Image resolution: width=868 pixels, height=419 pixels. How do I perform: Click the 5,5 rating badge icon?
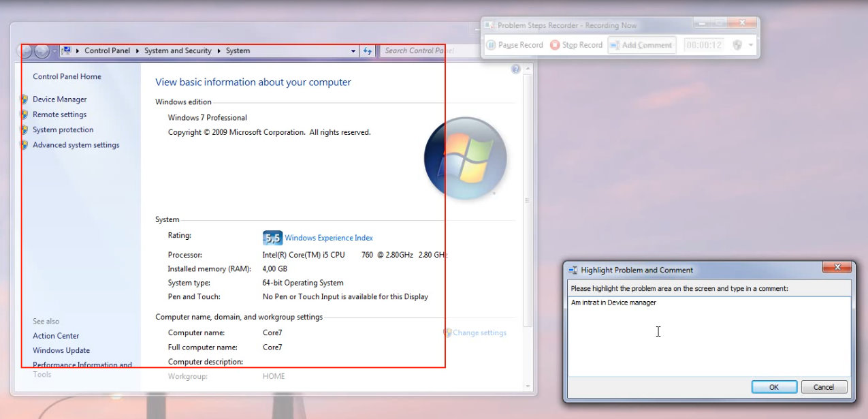[272, 238]
